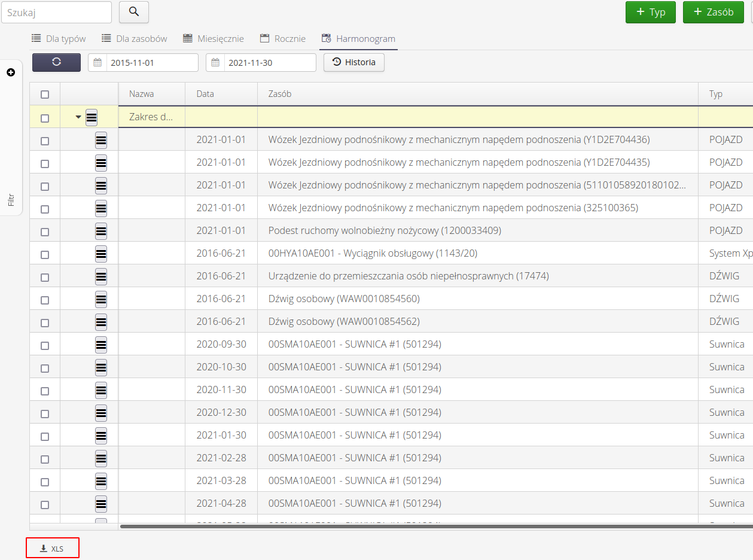Image resolution: width=753 pixels, height=560 pixels.
Task: Open the Dla zasobów tab
Action: (x=134, y=39)
